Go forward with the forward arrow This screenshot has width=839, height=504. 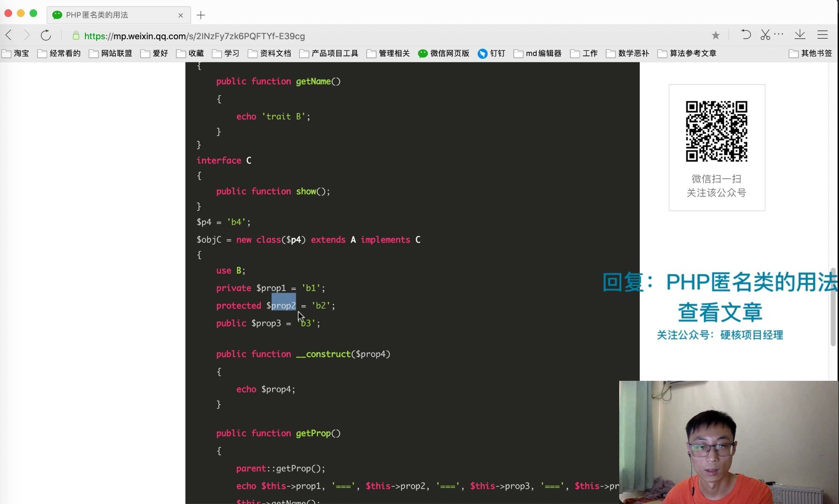pos(27,35)
